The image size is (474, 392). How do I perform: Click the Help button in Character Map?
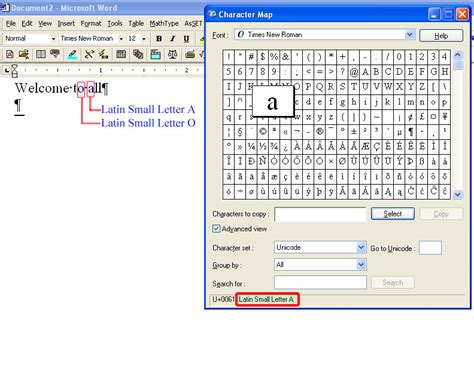point(441,36)
